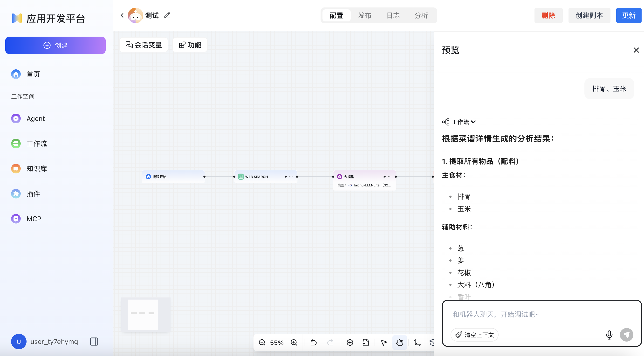This screenshot has width=644, height=356.
Task: Switch to the 日志 tab
Action: 393,15
